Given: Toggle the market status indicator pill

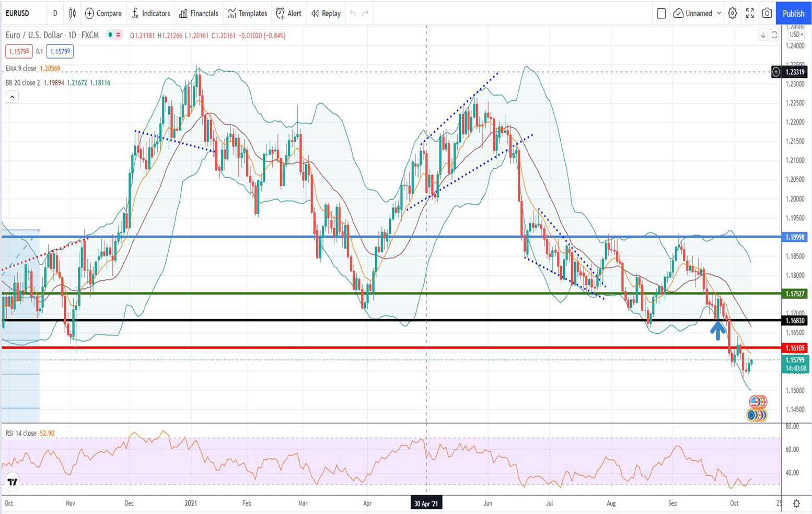Looking at the screenshot, I should tap(114, 35).
